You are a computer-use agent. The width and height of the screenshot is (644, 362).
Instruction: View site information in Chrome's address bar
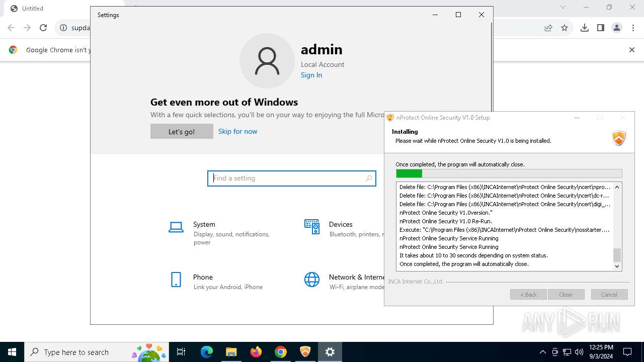(63, 28)
